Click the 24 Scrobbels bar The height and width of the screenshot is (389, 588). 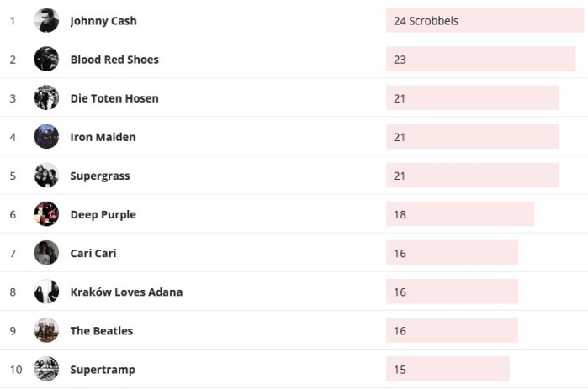[x=485, y=20]
